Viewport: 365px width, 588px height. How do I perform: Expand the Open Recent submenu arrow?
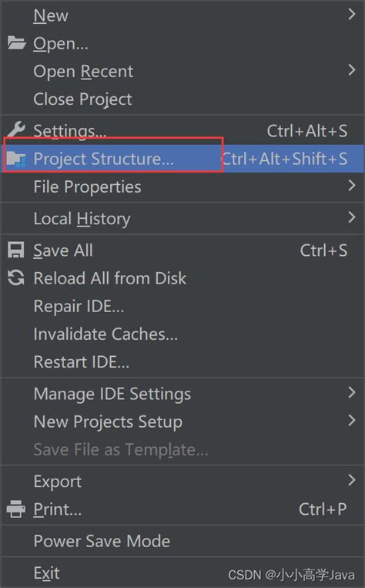tap(351, 70)
